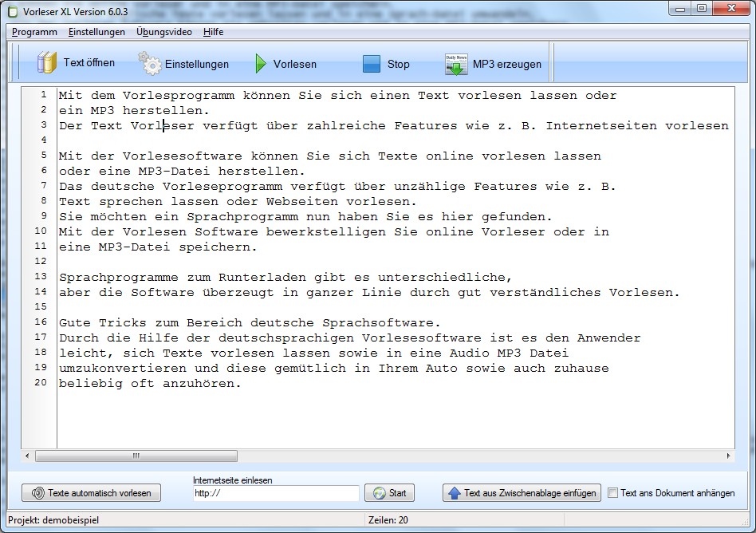Open the Hilfe menu
This screenshot has width=756, height=533.
213,32
